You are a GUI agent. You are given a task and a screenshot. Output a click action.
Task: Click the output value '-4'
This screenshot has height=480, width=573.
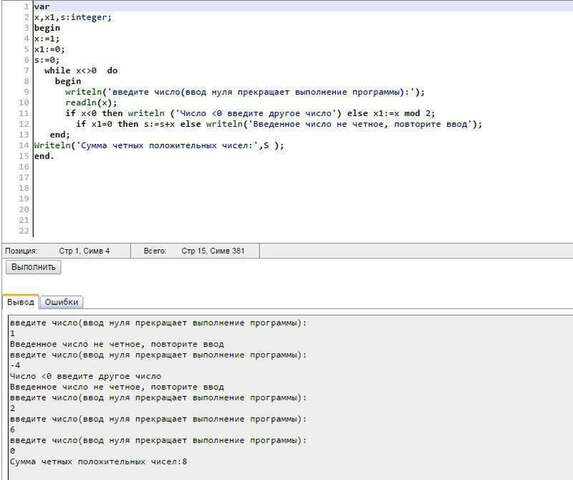(15, 366)
